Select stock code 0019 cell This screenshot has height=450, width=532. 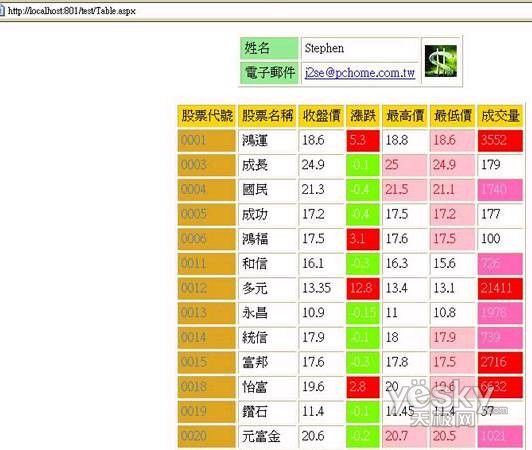(x=207, y=412)
